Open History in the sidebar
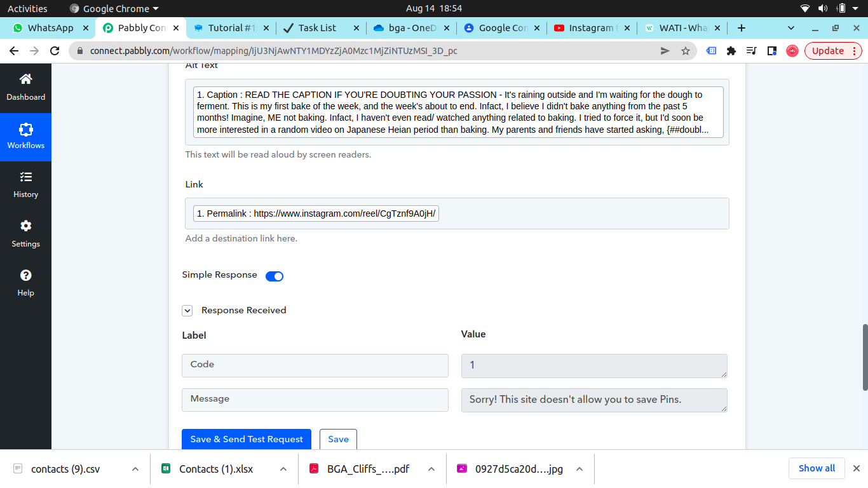 coord(25,185)
